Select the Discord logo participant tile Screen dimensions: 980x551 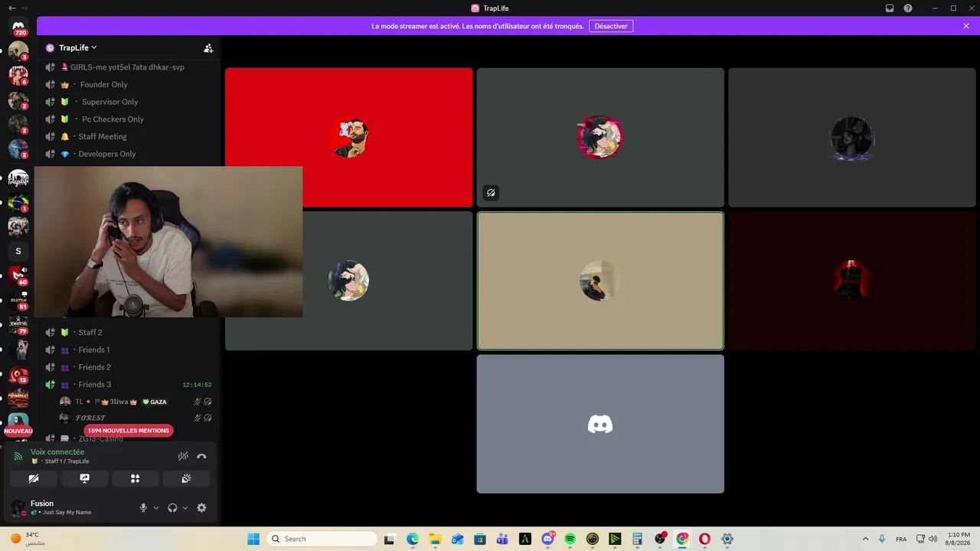600,424
